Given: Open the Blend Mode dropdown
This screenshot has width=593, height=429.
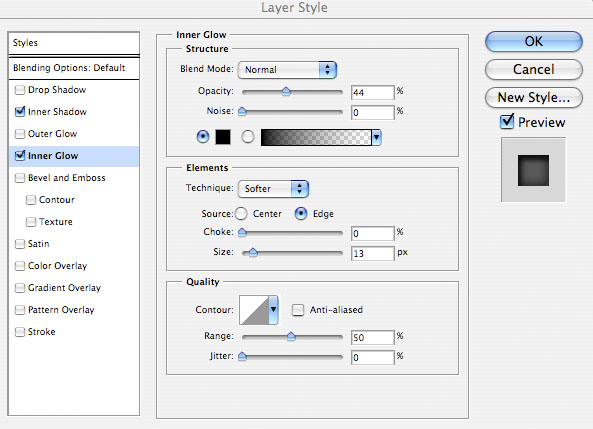Looking at the screenshot, I should [287, 70].
